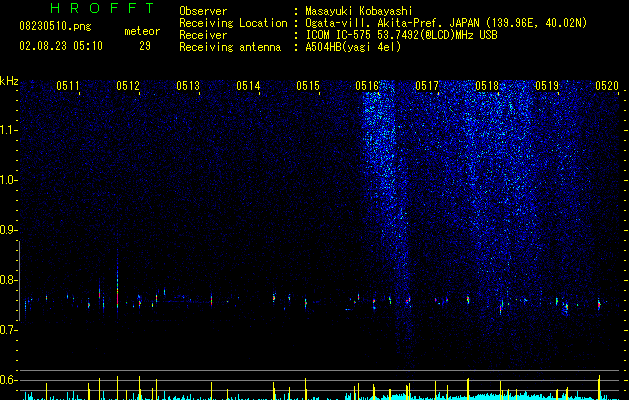Select the file name 08230510.png
The height and width of the screenshot is (400, 629).
pyautogui.click(x=55, y=27)
